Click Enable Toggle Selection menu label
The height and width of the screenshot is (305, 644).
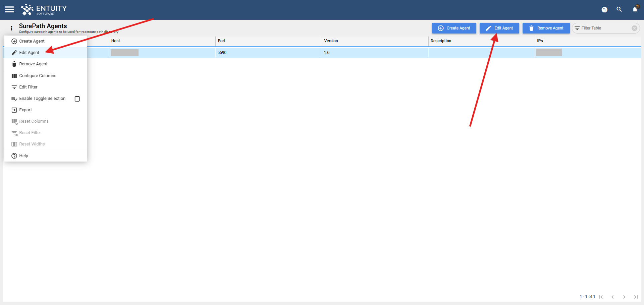[x=42, y=99]
